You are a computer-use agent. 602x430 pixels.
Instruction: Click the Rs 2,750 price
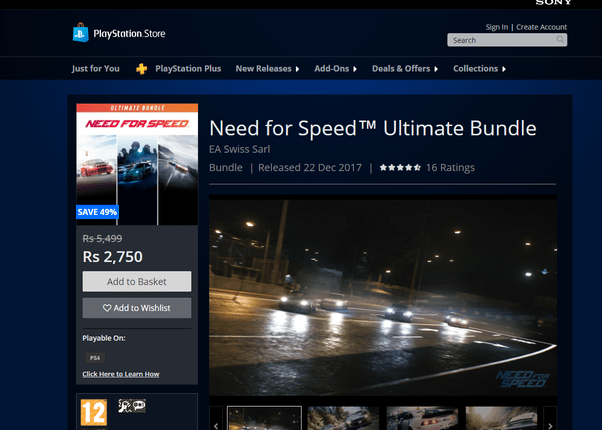tap(112, 256)
